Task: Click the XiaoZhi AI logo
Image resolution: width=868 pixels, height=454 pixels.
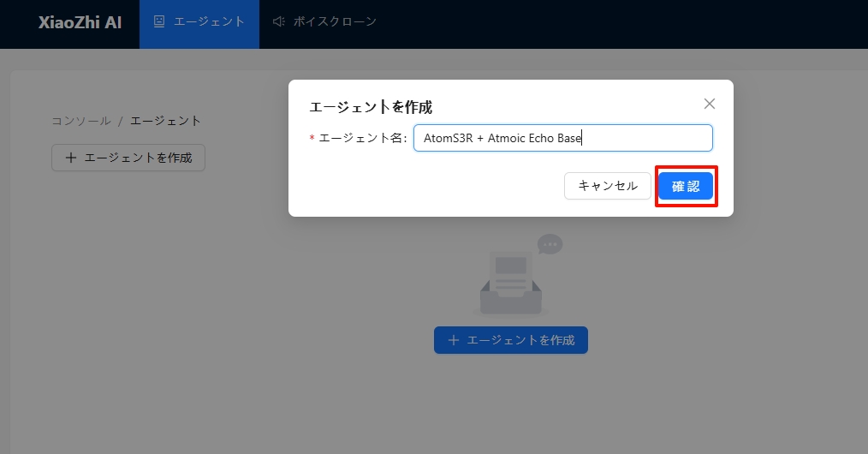Action: 80,22
